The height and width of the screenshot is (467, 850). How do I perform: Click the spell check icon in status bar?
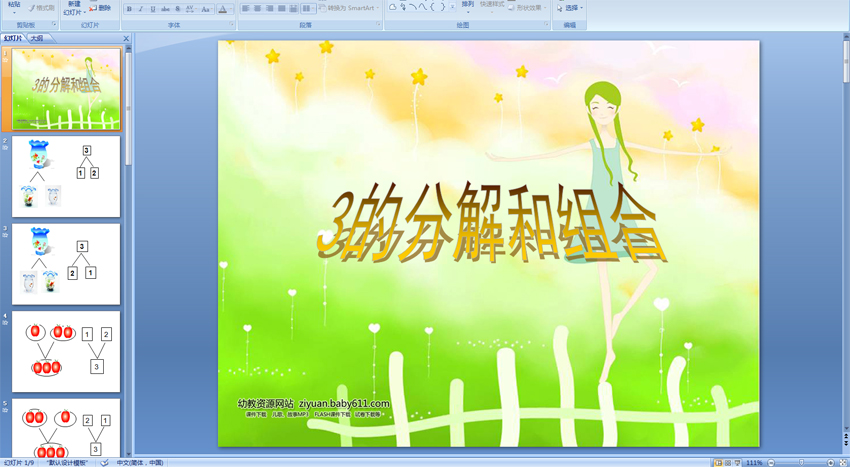[105, 463]
